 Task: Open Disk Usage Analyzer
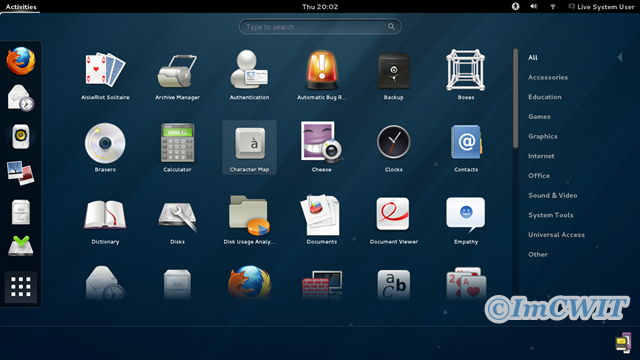coord(249,220)
